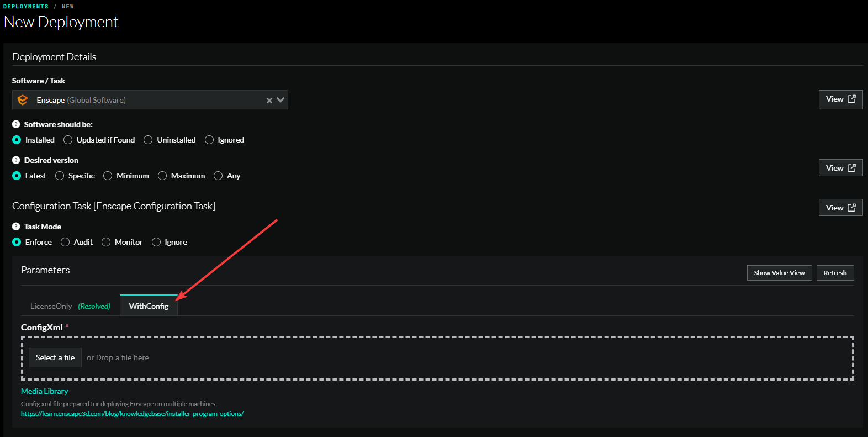Click Configuration Task [Enscape Configuration Task] heading

tap(114, 206)
